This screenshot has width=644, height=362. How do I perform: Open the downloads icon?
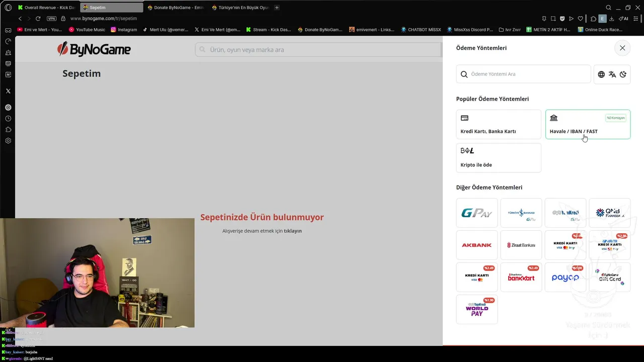point(611,19)
